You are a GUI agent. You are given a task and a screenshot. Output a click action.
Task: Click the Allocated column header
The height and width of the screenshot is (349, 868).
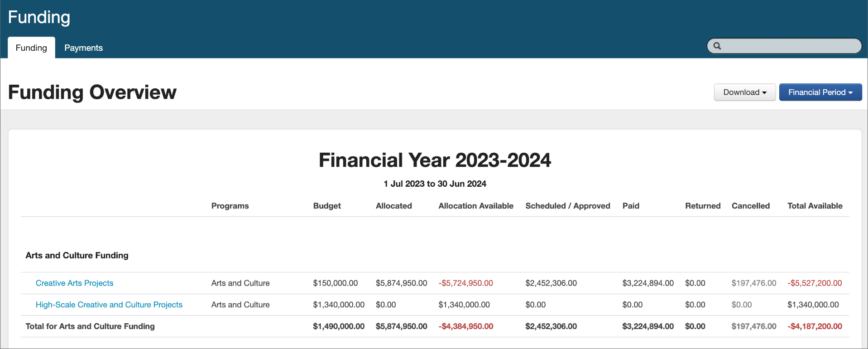393,206
